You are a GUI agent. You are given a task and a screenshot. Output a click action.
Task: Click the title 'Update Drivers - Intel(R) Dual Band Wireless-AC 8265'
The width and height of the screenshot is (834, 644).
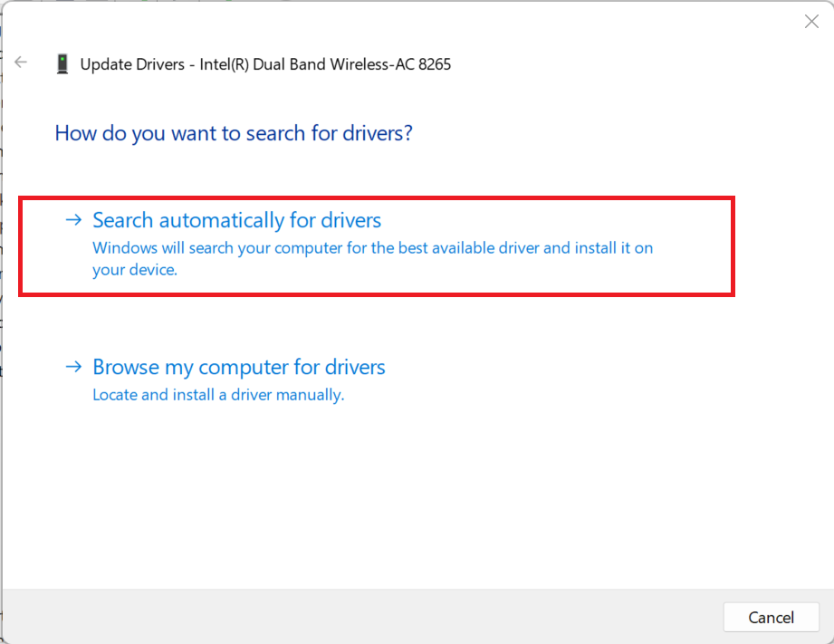click(x=265, y=64)
